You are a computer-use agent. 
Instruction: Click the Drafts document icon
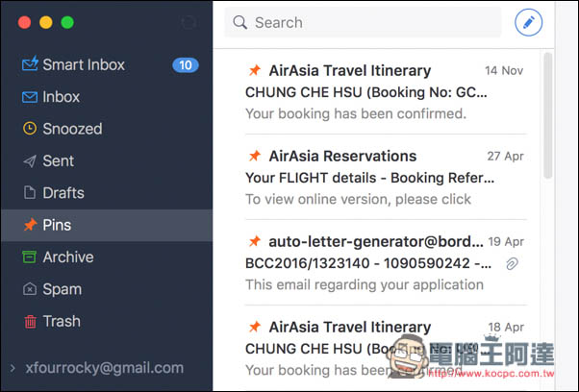click(x=30, y=192)
